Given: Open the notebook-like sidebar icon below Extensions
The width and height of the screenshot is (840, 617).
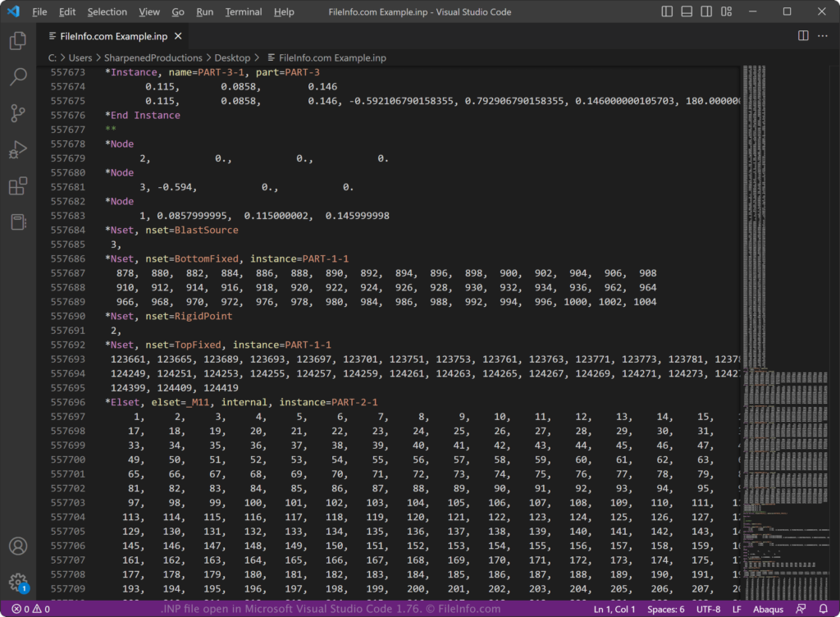Looking at the screenshot, I should (x=18, y=222).
